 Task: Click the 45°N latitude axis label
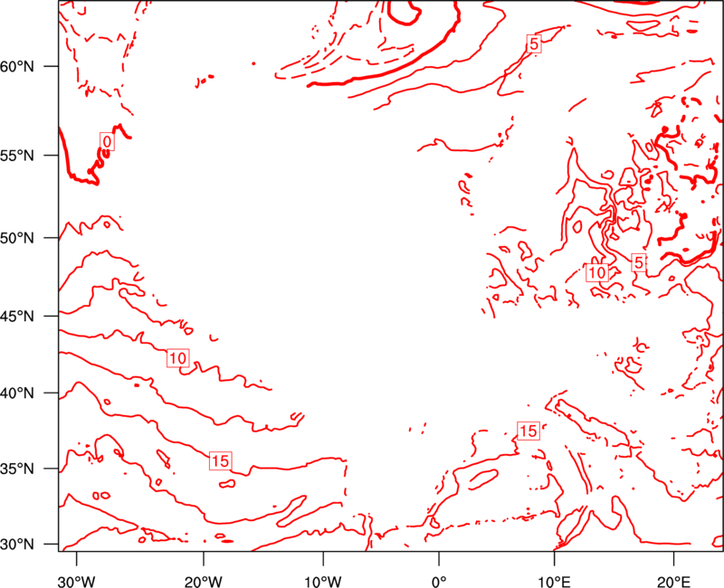(x=17, y=316)
